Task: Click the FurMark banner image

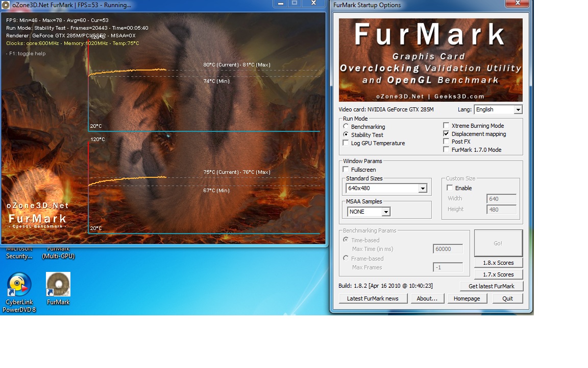Action: (430, 60)
